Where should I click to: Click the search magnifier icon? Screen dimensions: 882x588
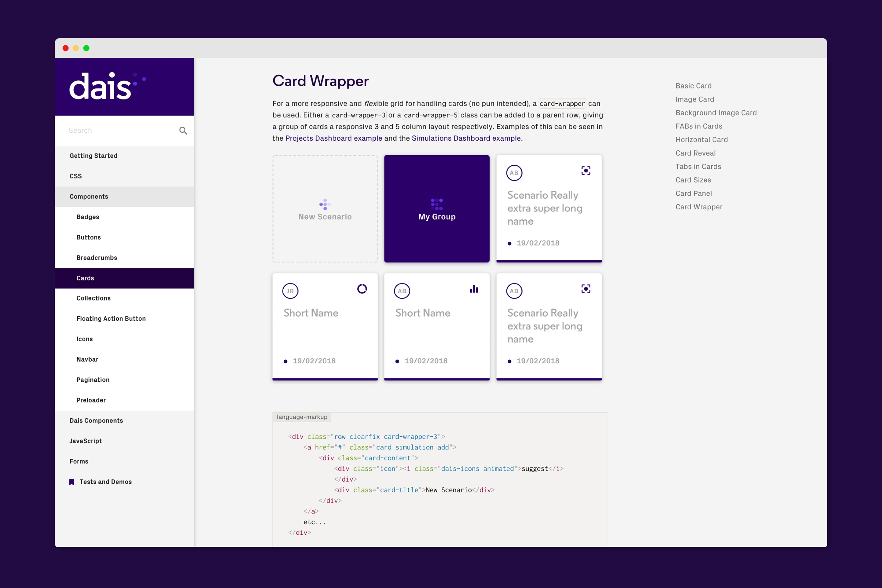coord(183,131)
